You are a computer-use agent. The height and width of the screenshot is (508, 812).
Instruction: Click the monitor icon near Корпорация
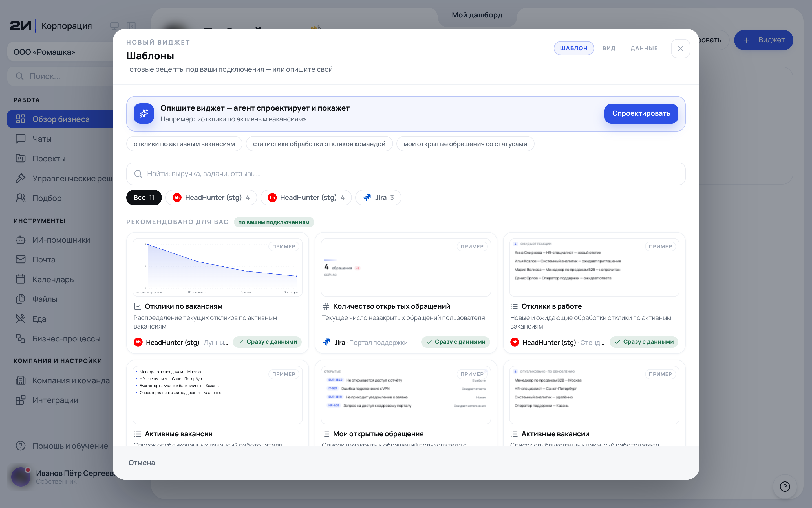[114, 25]
